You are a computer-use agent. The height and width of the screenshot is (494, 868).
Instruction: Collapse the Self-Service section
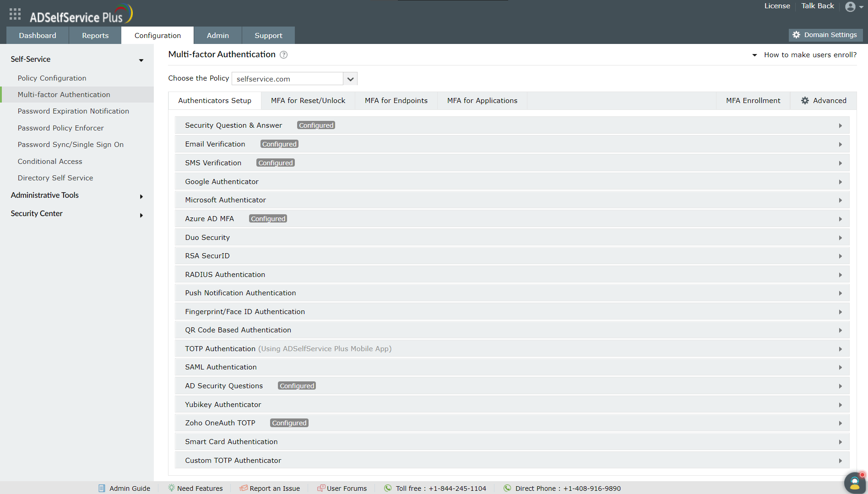coord(141,60)
